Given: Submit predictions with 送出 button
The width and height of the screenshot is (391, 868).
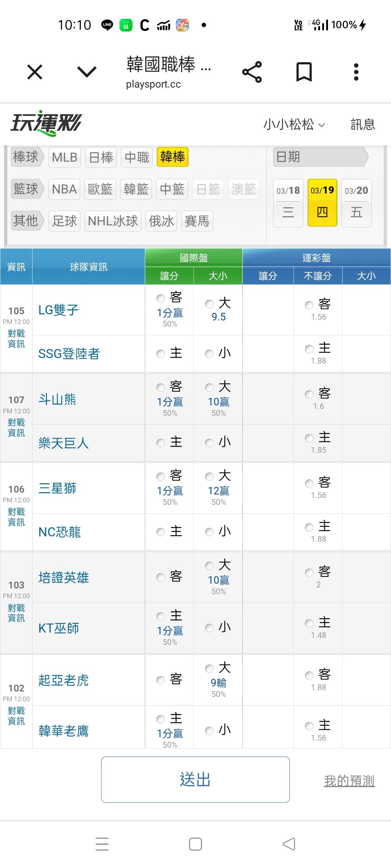Looking at the screenshot, I should pos(195,779).
